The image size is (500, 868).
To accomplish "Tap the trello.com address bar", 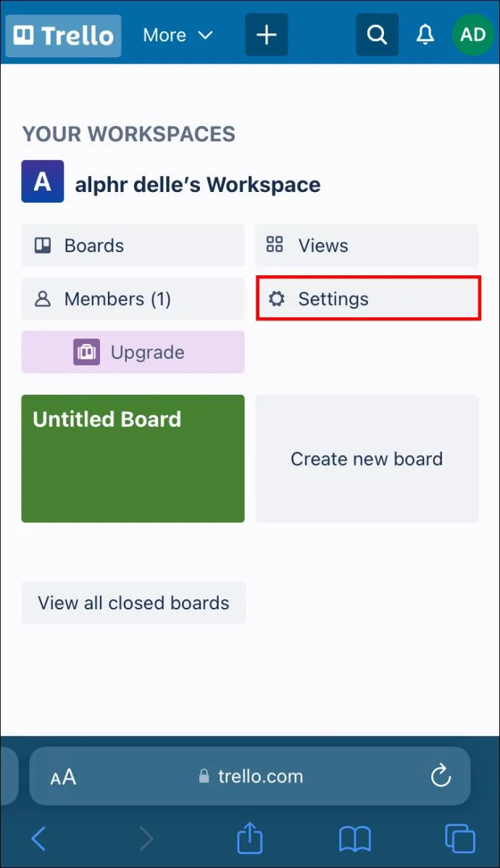I will click(250, 776).
